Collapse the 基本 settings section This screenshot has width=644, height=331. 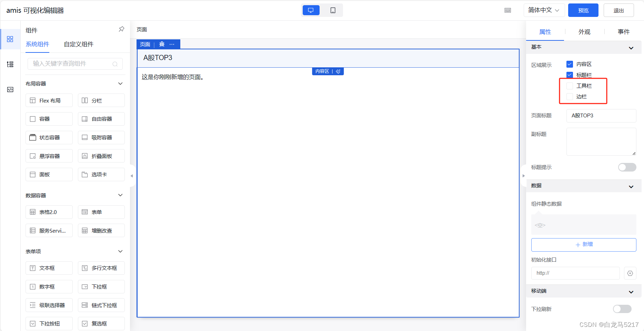click(631, 47)
